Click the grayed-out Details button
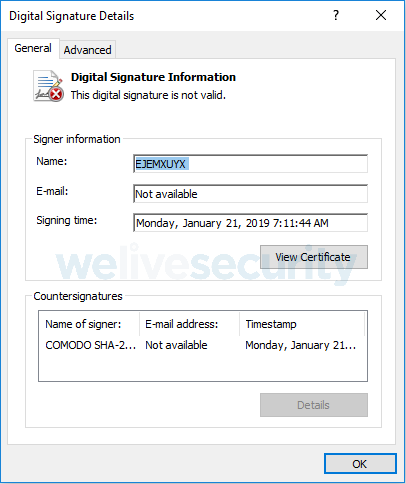The image size is (406, 484). [x=314, y=405]
